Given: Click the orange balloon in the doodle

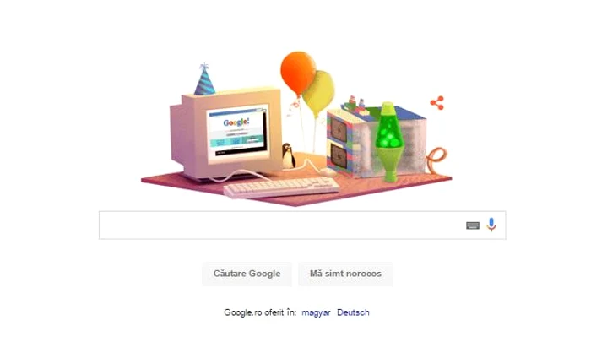Looking at the screenshot, I should (x=298, y=73).
